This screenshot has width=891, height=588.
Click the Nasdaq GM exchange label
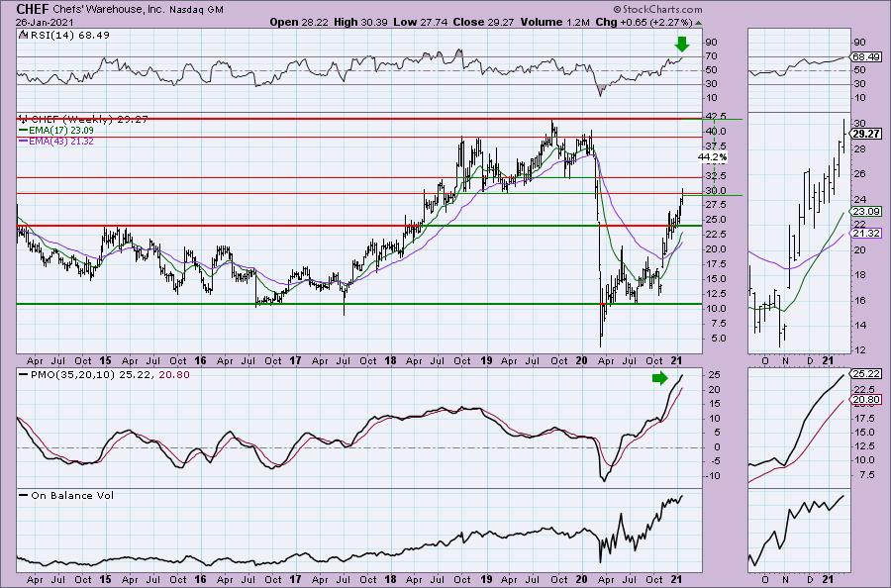coord(197,10)
